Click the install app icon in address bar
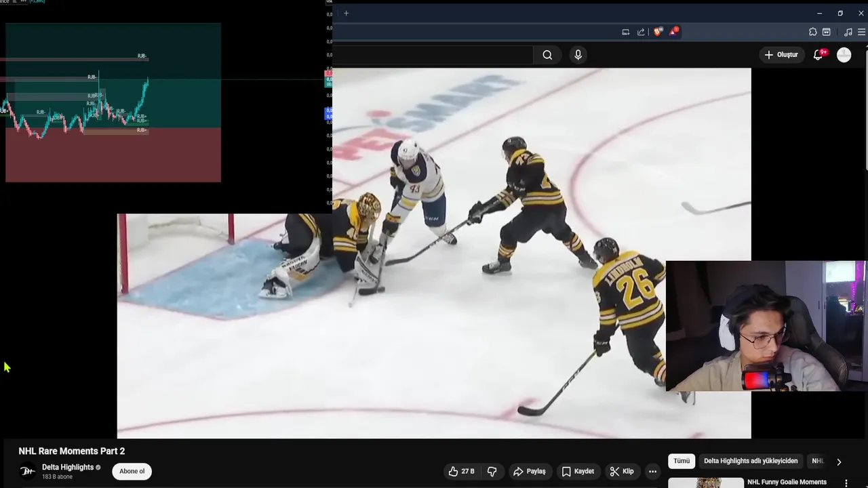The height and width of the screenshot is (488, 868). [625, 32]
